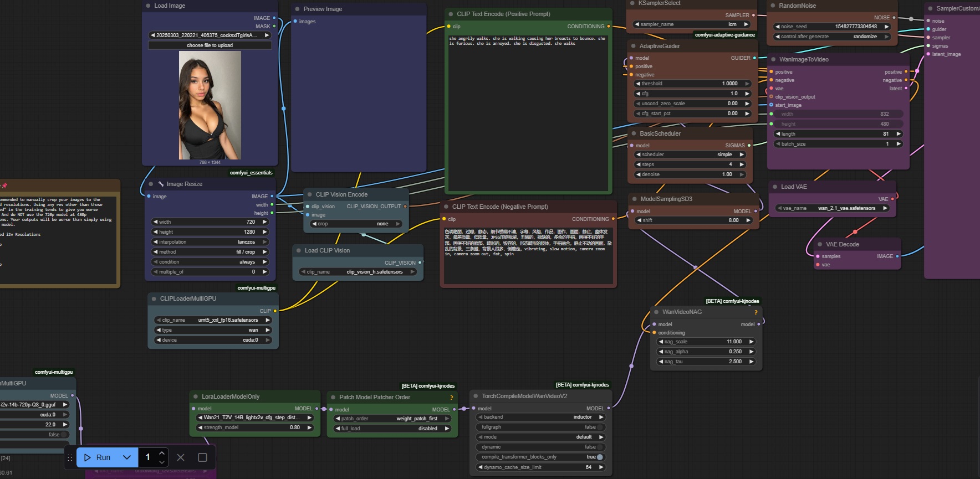980x479 pixels.
Task: Collapse the Load CLIP Vision node dot
Action: click(x=299, y=250)
